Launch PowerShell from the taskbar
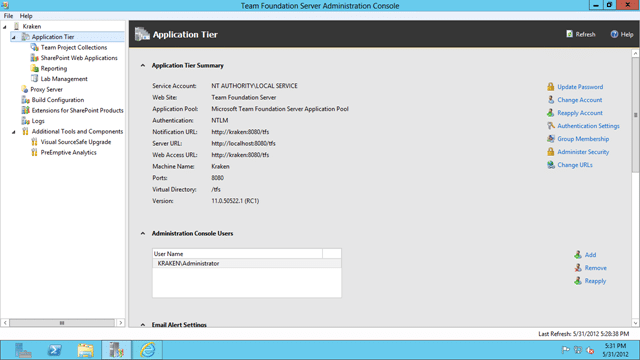 pyautogui.click(x=55, y=350)
